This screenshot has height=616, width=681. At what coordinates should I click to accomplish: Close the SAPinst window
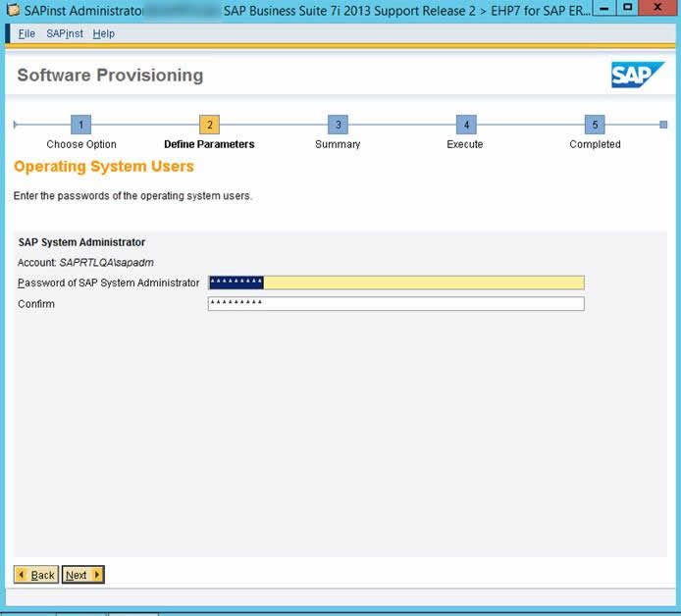(657, 8)
